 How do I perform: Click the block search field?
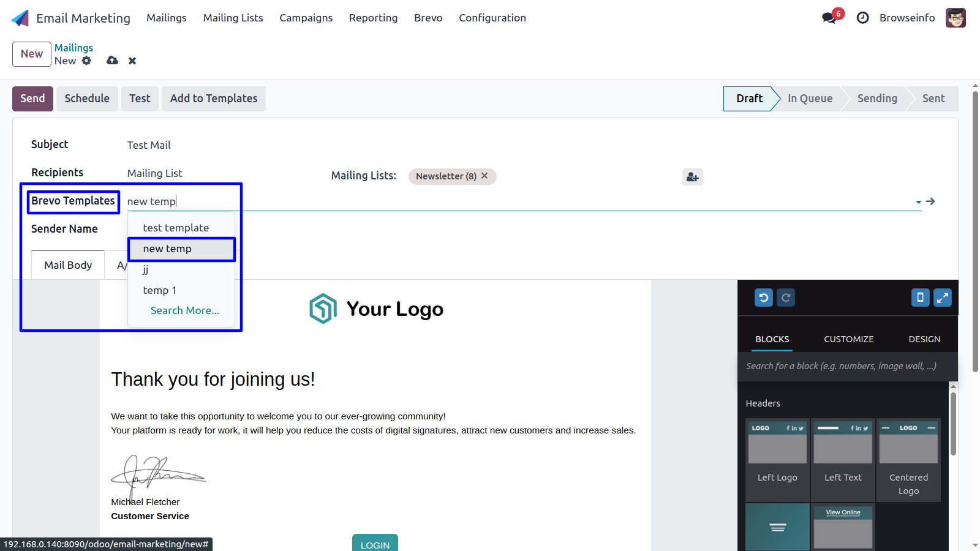pos(848,366)
